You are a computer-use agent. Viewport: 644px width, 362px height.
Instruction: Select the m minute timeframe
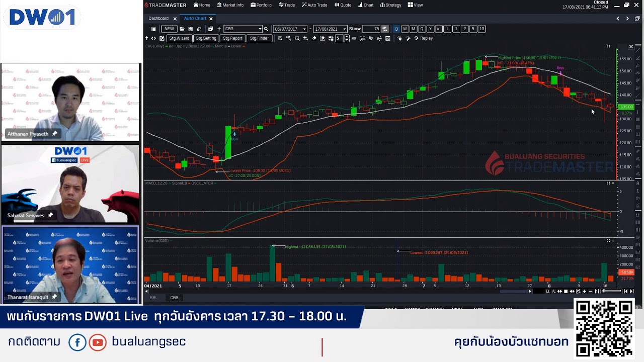click(x=439, y=29)
